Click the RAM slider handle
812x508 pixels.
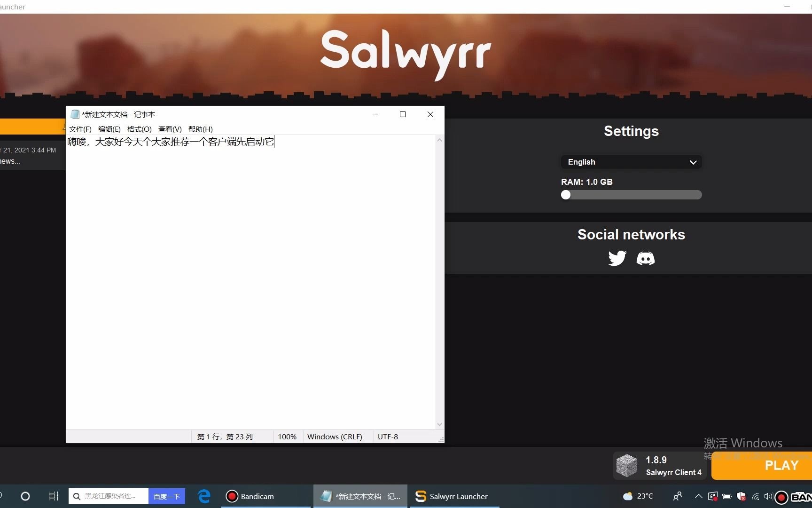pyautogui.click(x=566, y=195)
